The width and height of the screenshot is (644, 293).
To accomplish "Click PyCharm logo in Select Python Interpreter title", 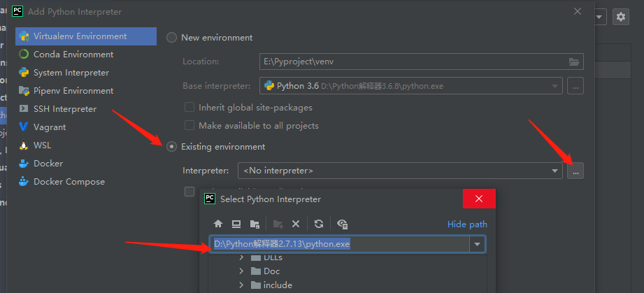I will [210, 199].
